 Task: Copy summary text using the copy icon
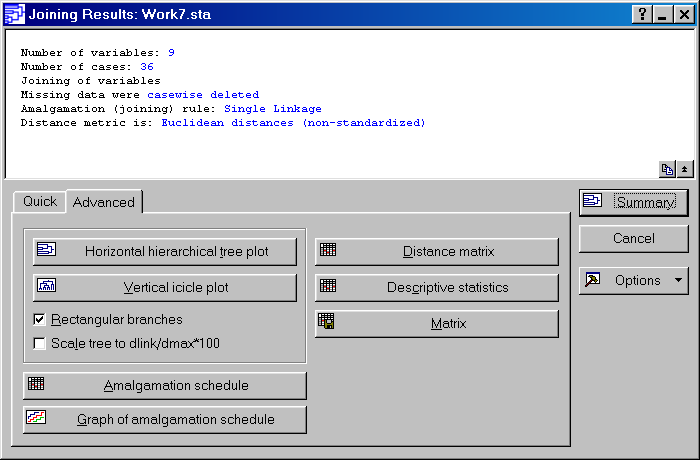[x=667, y=169]
